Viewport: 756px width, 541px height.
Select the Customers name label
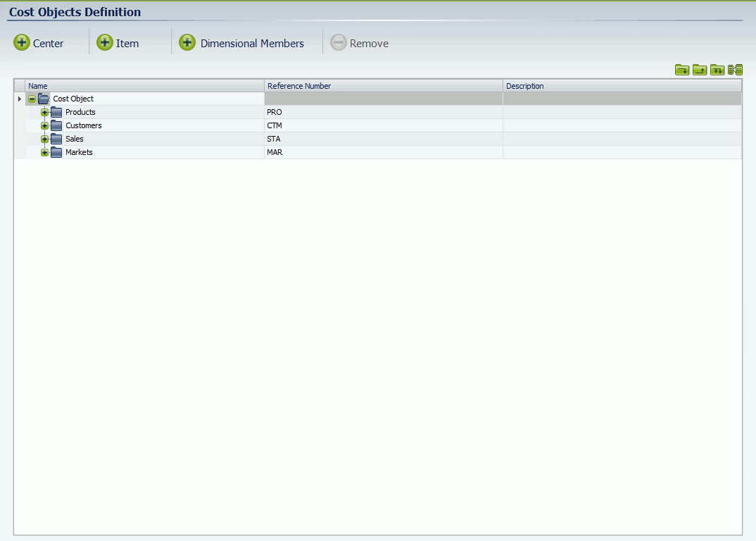click(84, 125)
